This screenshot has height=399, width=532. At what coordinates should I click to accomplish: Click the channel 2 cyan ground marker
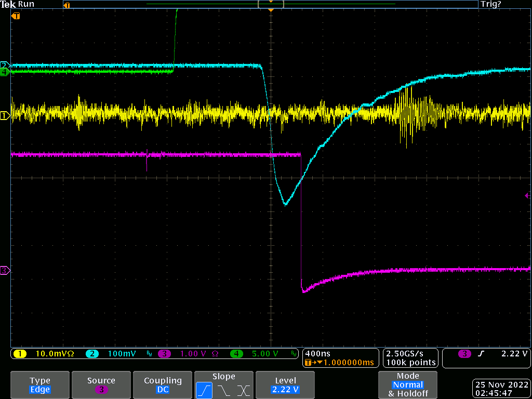(5, 65)
